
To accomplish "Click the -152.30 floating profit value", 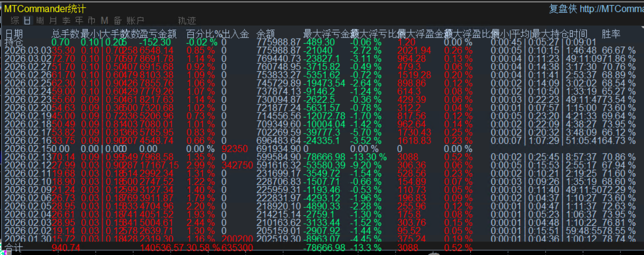I will [155, 42].
